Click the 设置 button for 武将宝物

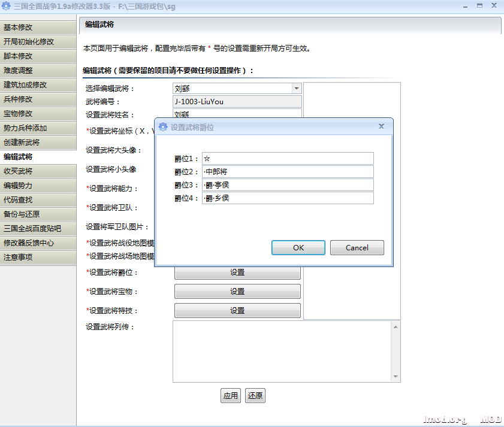click(x=237, y=292)
